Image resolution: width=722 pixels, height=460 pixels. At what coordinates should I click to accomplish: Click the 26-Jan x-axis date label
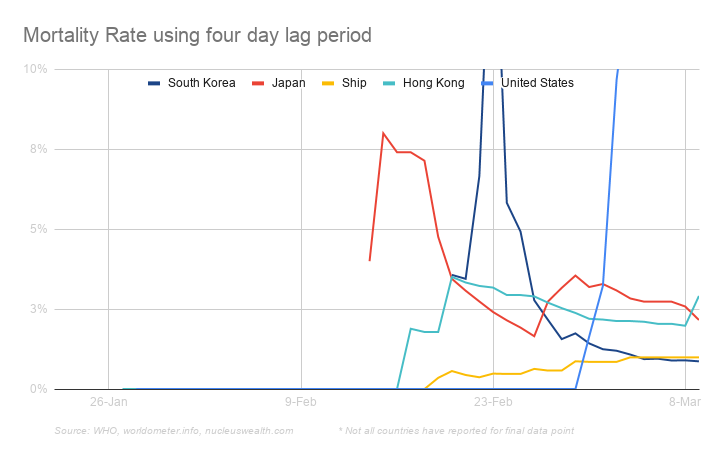[x=108, y=402]
